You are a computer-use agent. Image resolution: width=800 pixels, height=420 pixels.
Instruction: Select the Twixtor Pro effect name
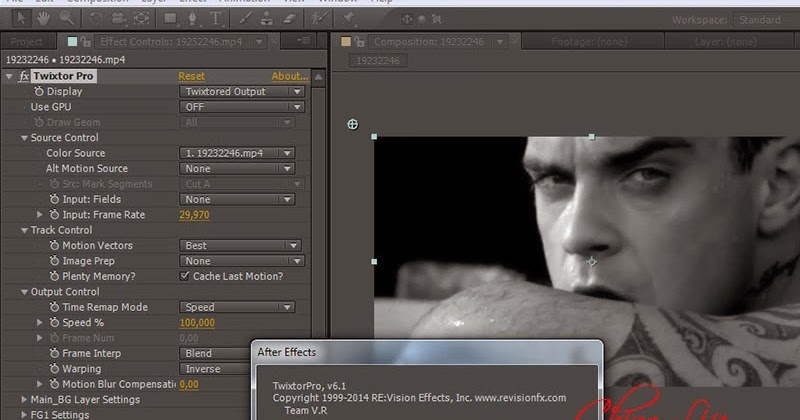(63, 76)
